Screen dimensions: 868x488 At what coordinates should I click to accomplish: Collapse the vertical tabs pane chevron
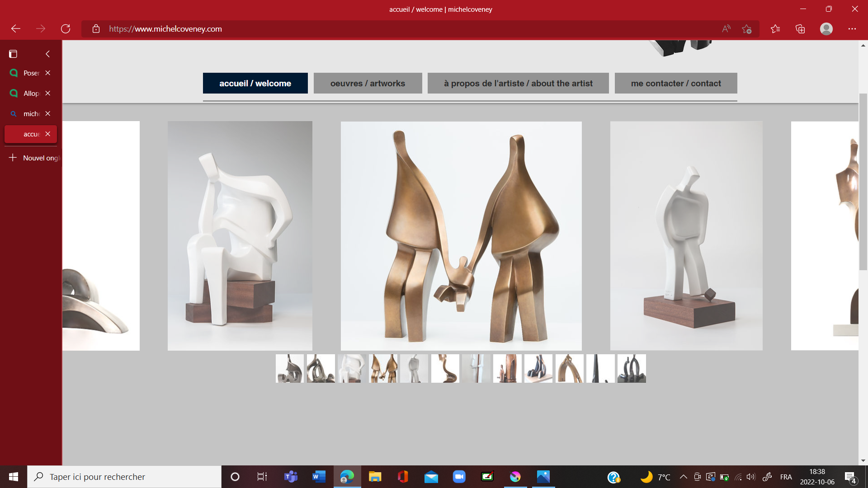(x=47, y=54)
